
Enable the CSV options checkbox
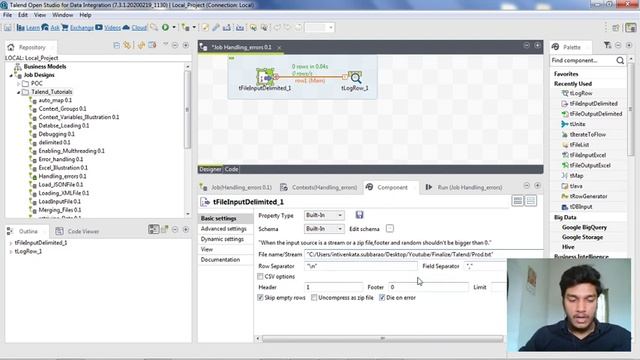click(260, 277)
